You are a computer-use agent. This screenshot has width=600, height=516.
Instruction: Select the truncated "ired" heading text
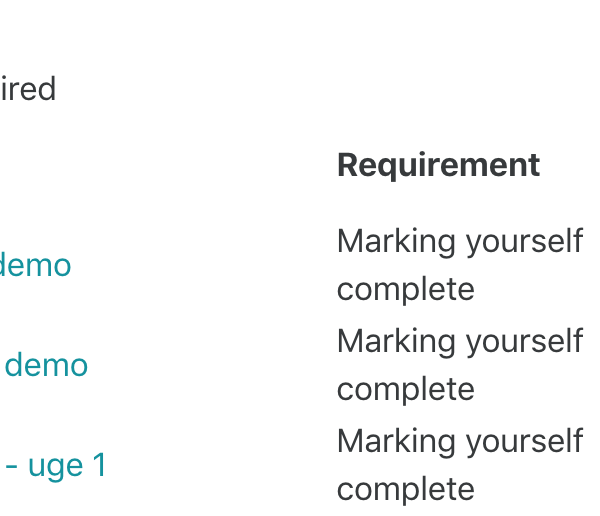[28, 89]
